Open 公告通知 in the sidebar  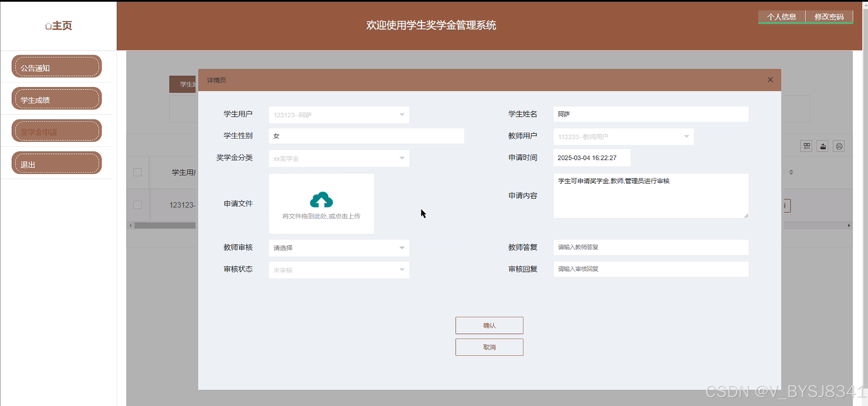tap(57, 66)
